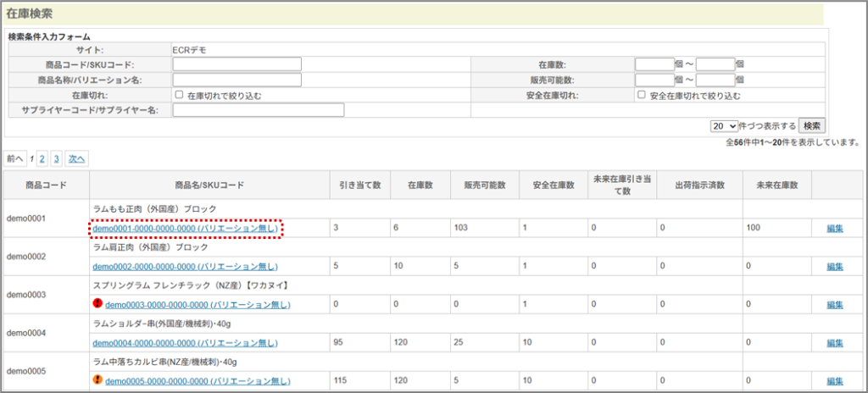868x393 pixels.
Task: Open the 件ずつ表示する count dropdown
Action: coord(725,125)
